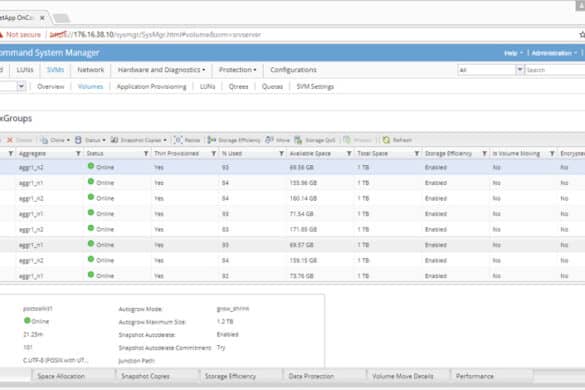Image resolution: width=585 pixels, height=390 pixels.
Task: Click the filter funnel just left of Is Volume Moving header
Action: (x=484, y=153)
